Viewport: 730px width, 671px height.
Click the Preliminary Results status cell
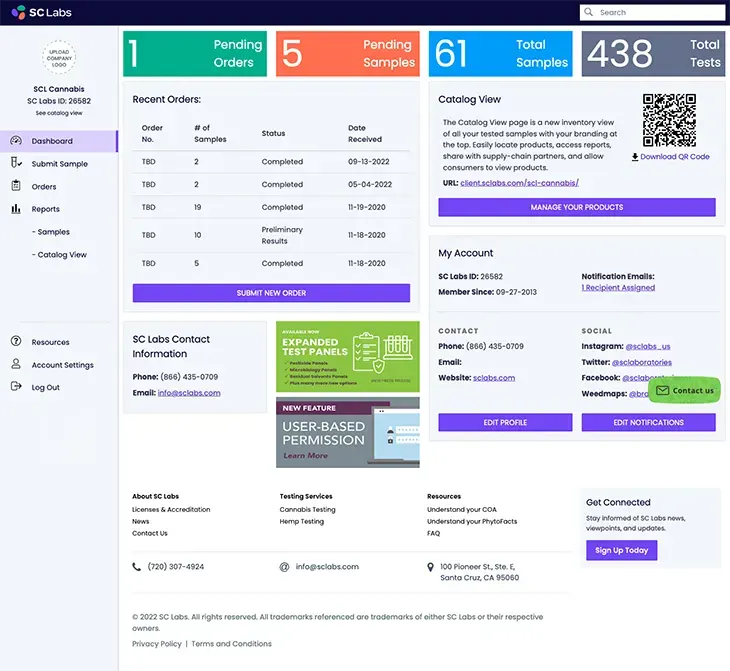(x=282, y=235)
